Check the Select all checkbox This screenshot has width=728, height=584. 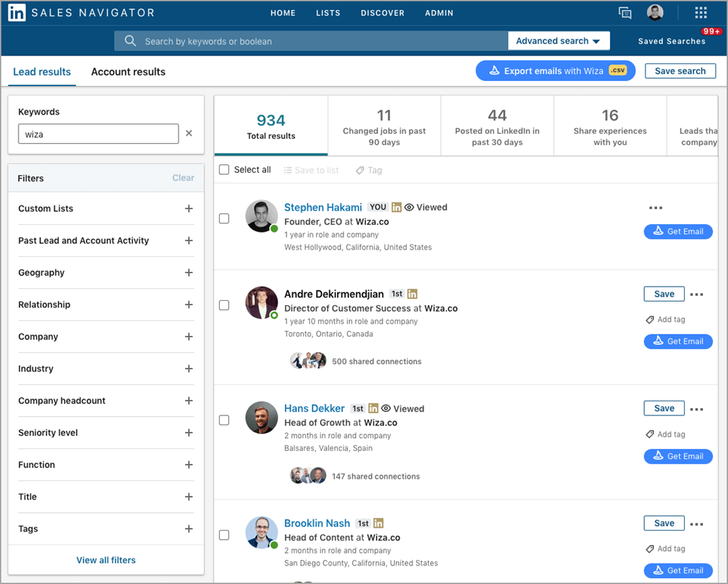click(x=225, y=170)
